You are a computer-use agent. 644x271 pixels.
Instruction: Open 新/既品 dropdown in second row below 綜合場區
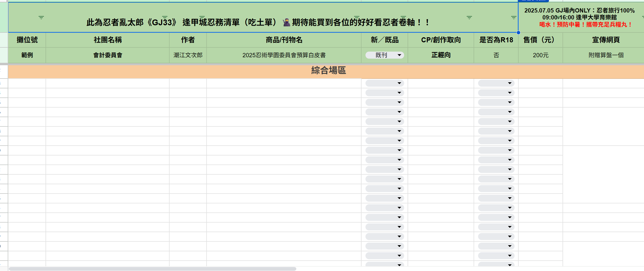[x=385, y=93]
